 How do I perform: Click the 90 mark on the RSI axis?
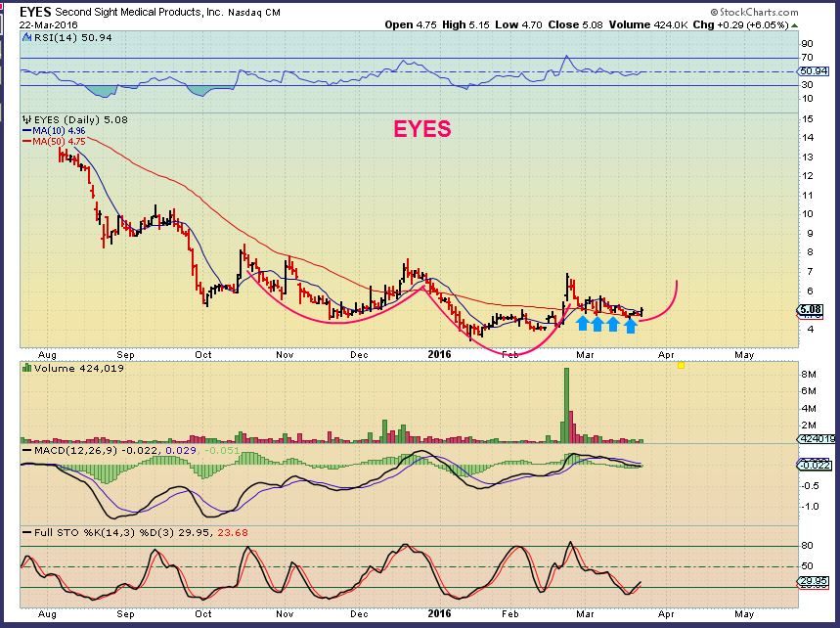pyautogui.click(x=807, y=43)
